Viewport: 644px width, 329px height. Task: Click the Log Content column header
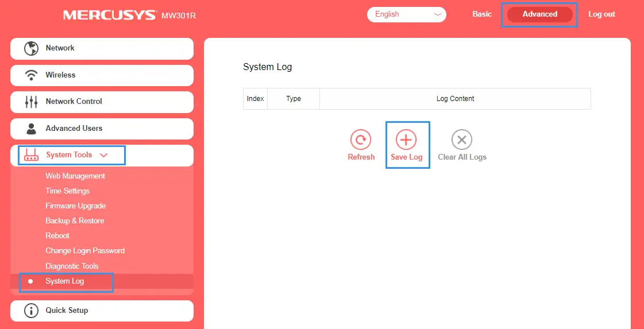(x=455, y=99)
